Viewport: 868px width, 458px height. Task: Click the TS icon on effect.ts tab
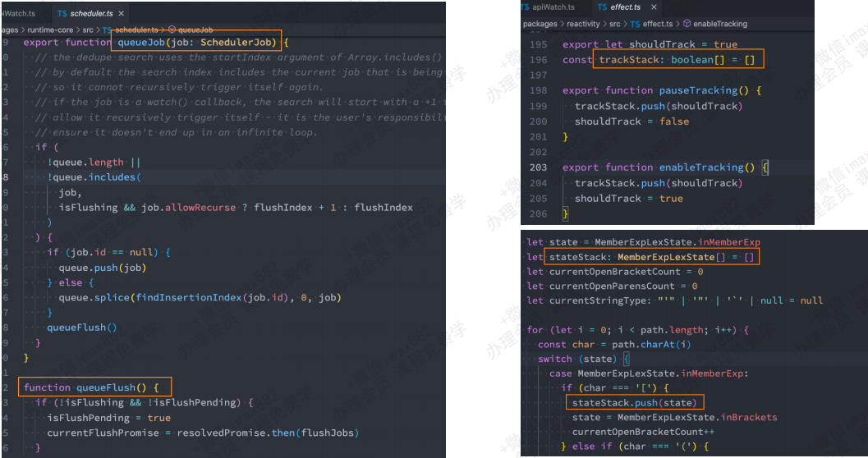602,7
